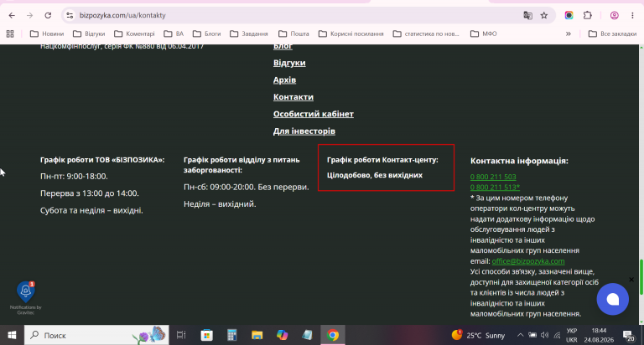Open the статистика по нов... bookmark folder
Viewport: 644px width, 345px height.
426,33
